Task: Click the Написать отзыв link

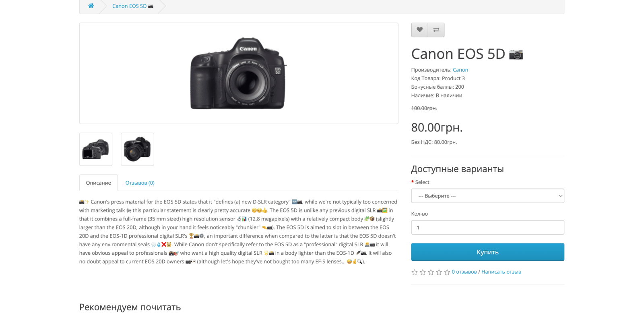Action: coord(501,272)
